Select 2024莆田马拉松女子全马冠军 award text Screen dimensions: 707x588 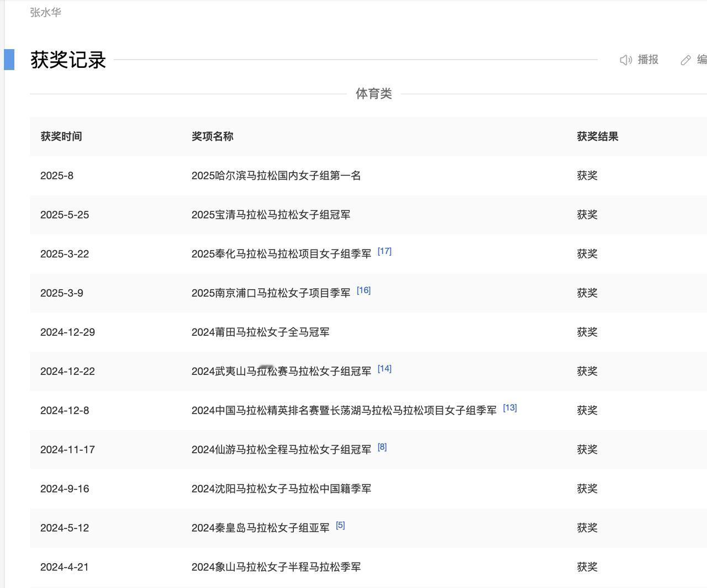click(260, 332)
